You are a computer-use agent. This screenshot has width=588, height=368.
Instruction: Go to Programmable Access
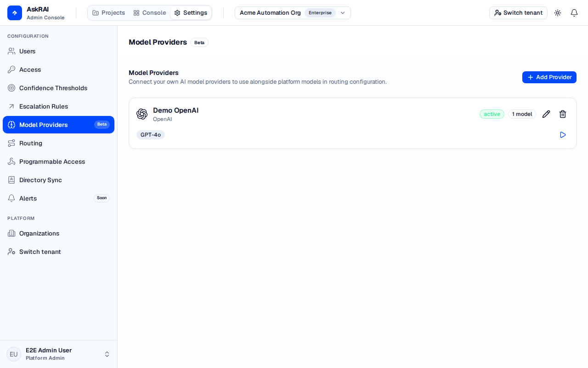[58, 161]
